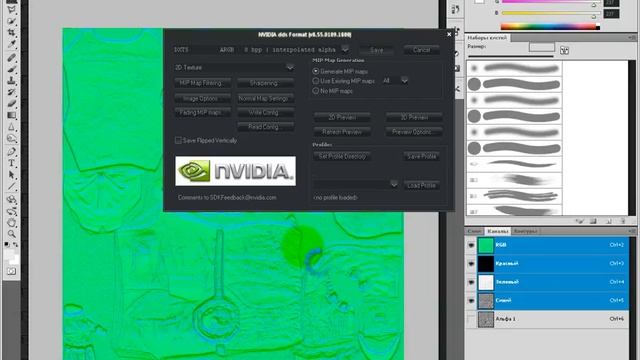
Task: Hide the RGB channel eye
Action: tap(471, 245)
